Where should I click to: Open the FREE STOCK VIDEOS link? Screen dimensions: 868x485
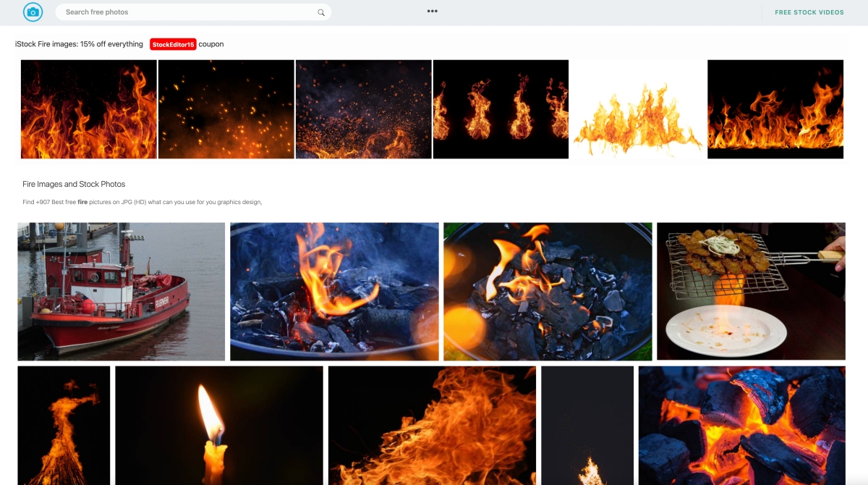[809, 12]
